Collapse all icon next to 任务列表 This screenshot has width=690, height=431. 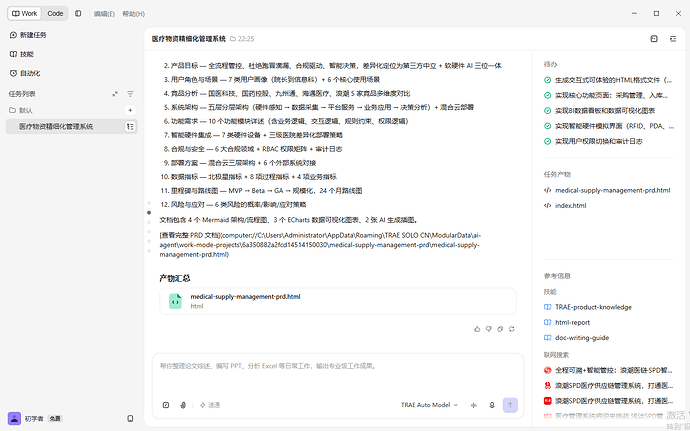(x=115, y=94)
